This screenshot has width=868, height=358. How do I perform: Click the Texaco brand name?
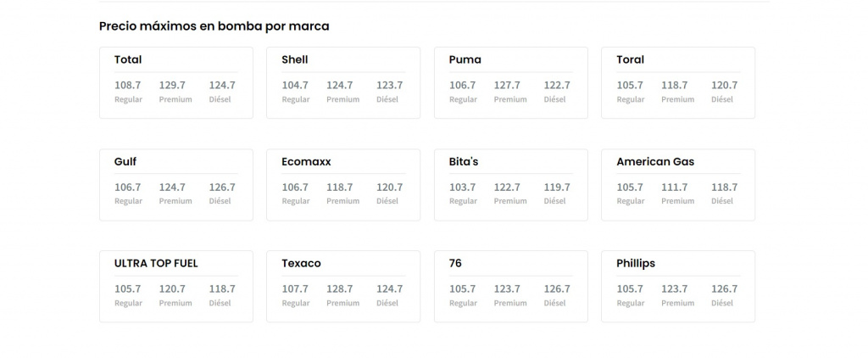pyautogui.click(x=301, y=263)
